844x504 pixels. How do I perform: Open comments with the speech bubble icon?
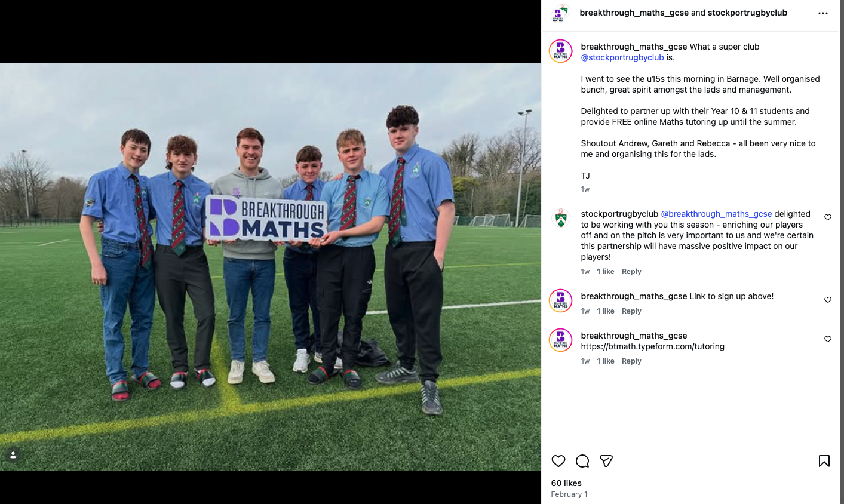(x=582, y=461)
